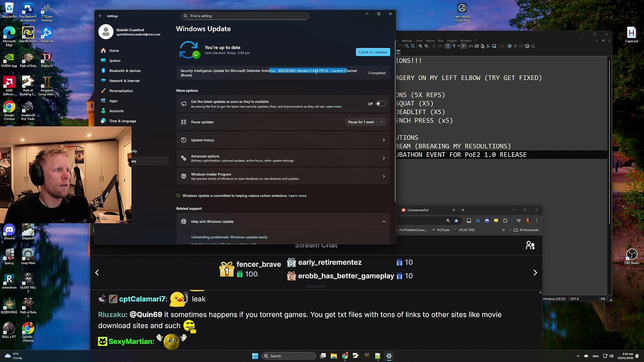Viewport: 644px width, 362px height.
Task: Click the Check for updates button
Action: (x=373, y=52)
